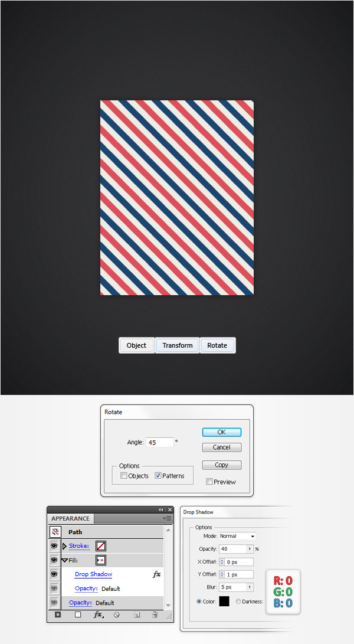Toggle visibility of the Drop Shadow effect
The height and width of the screenshot is (644, 354).
tap(54, 574)
